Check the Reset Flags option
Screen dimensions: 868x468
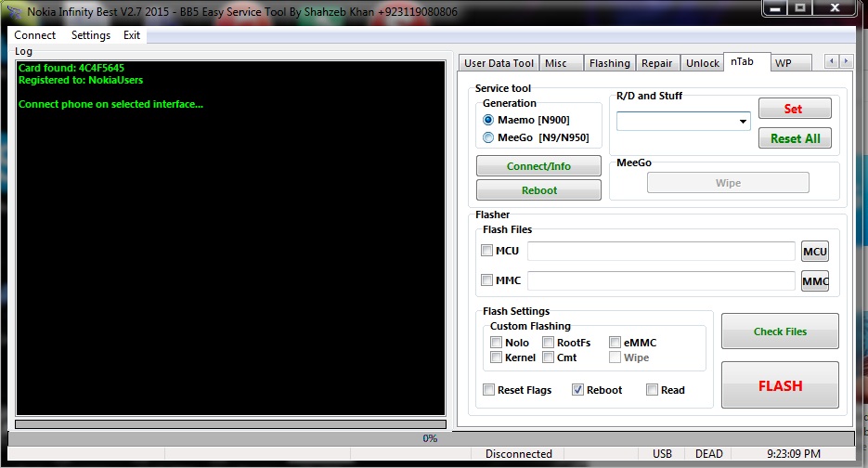point(489,389)
